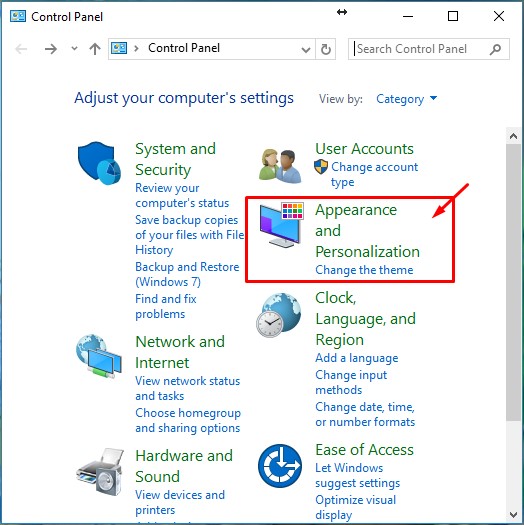Screen dimensions: 524x525
Task: Click the Control Panel title bar icon
Action: (18, 16)
